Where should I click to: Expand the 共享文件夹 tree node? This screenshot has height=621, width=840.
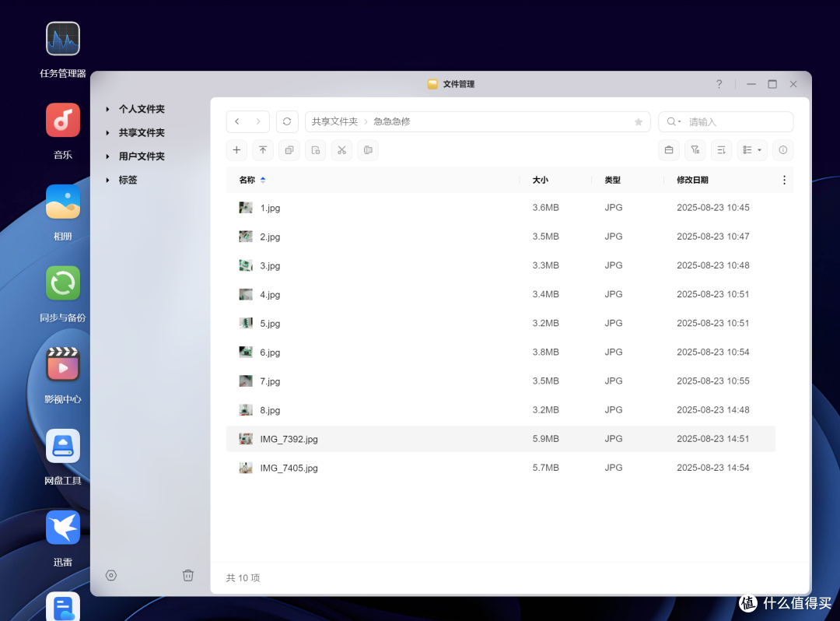[x=107, y=133]
